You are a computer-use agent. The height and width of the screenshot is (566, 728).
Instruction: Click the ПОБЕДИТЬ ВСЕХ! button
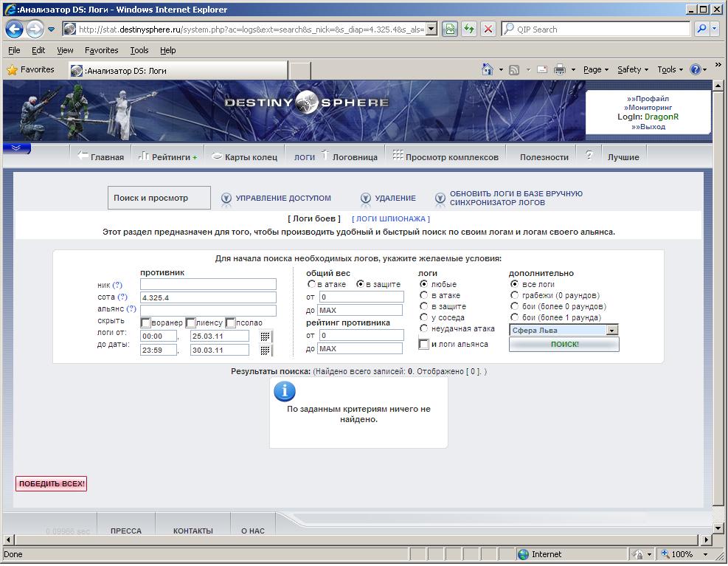tap(52, 484)
